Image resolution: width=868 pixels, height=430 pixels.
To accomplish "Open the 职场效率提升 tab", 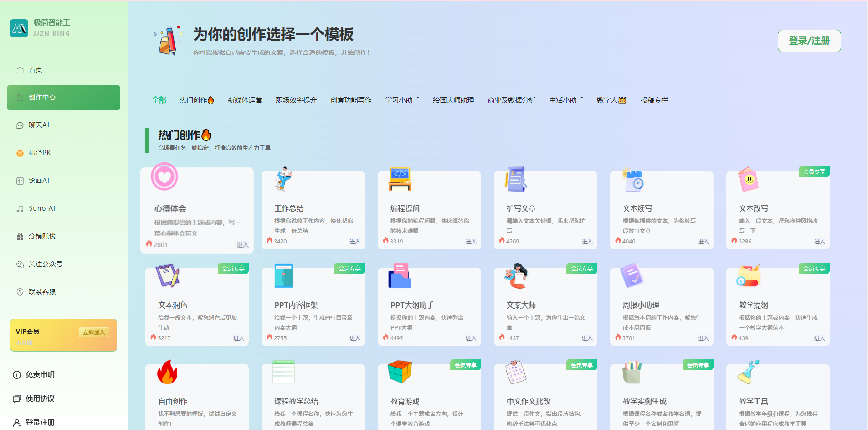I will tap(295, 100).
